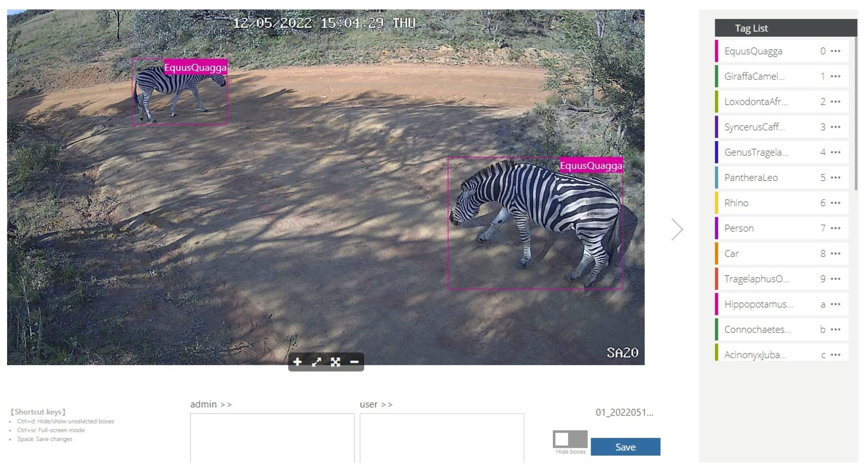
Task: Click the fit-to-screen cross-arrows icon
Action: coord(335,362)
